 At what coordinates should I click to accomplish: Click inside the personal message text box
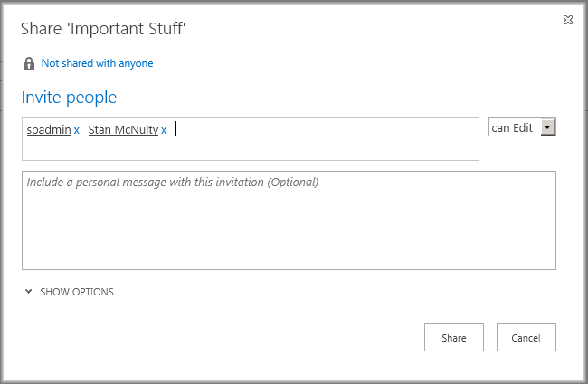pos(289,220)
